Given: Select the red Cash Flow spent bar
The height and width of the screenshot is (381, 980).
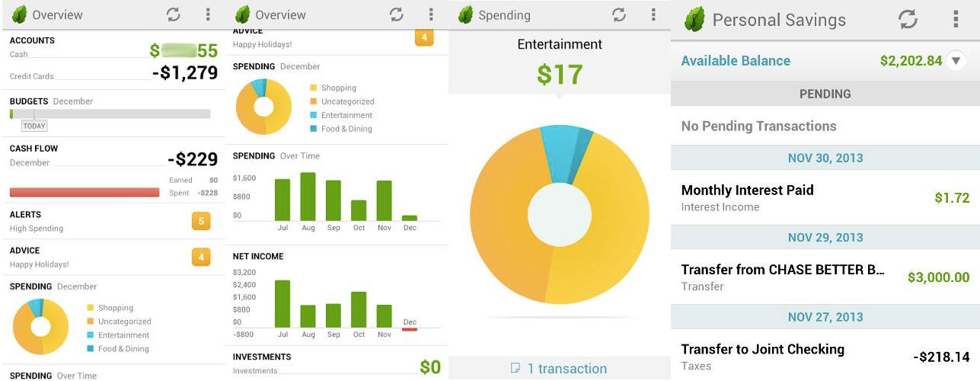Looking at the screenshot, I should (84, 193).
